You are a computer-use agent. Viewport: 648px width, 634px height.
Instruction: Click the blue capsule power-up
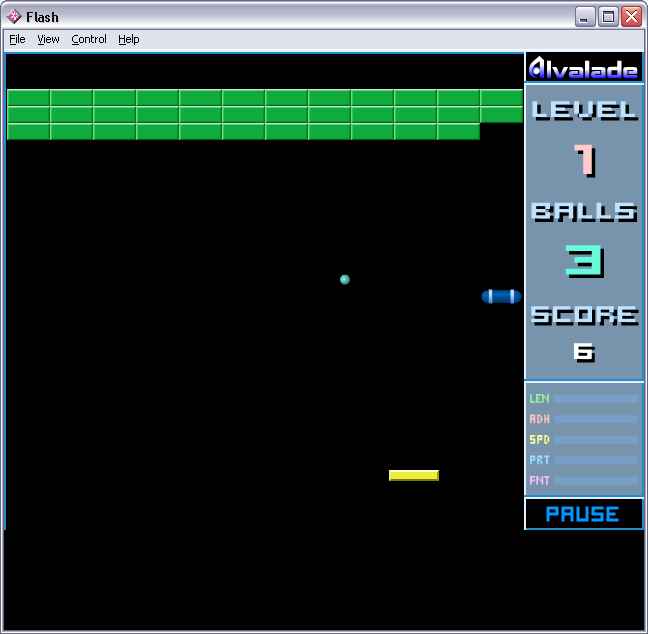tap(501, 296)
